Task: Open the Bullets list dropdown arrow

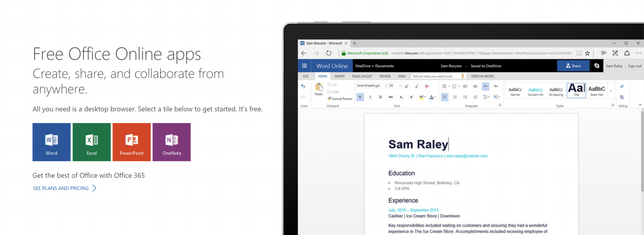Action: pos(449,87)
